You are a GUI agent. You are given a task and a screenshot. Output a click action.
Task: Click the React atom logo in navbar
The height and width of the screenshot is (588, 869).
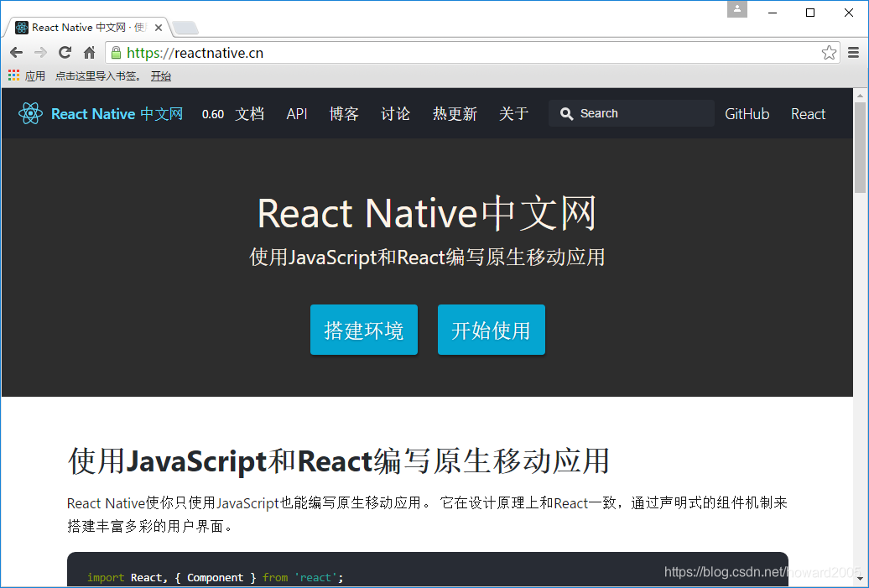click(x=30, y=113)
